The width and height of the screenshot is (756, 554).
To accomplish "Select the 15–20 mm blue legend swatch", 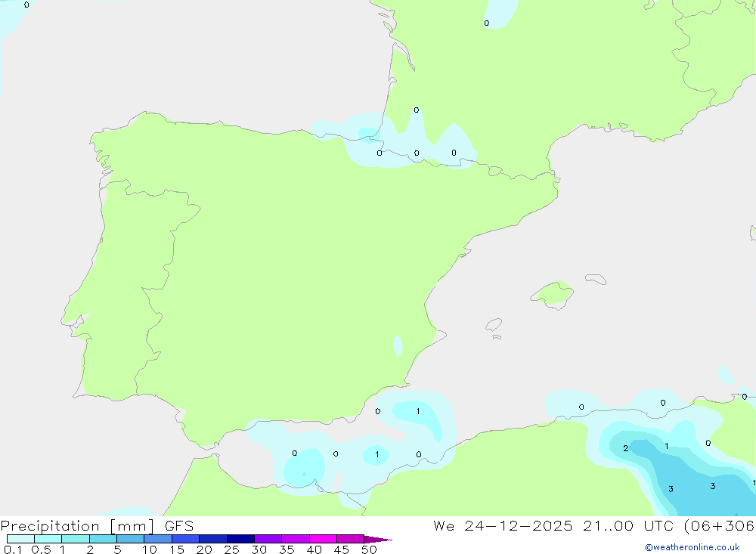I will coord(185,539).
